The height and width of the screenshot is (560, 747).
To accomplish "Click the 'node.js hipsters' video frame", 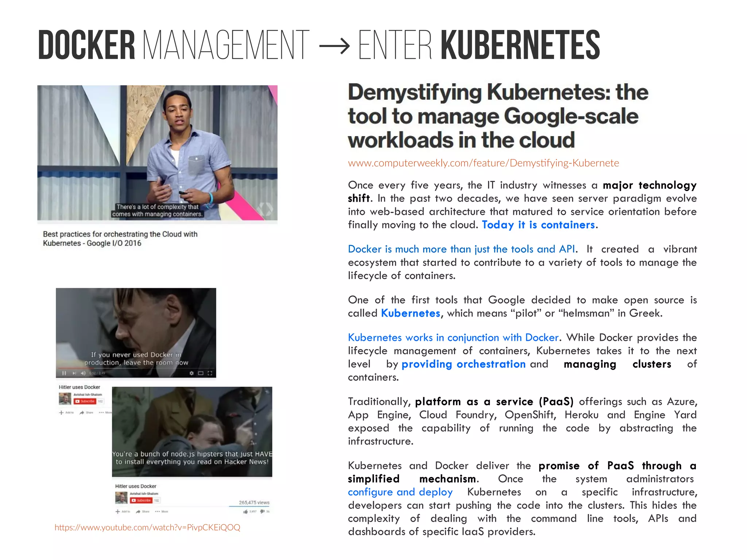I will 192,432.
